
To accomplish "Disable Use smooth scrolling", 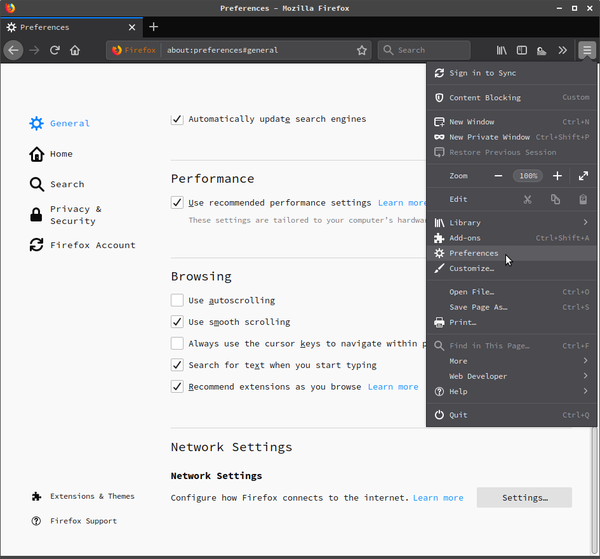I will point(177,322).
